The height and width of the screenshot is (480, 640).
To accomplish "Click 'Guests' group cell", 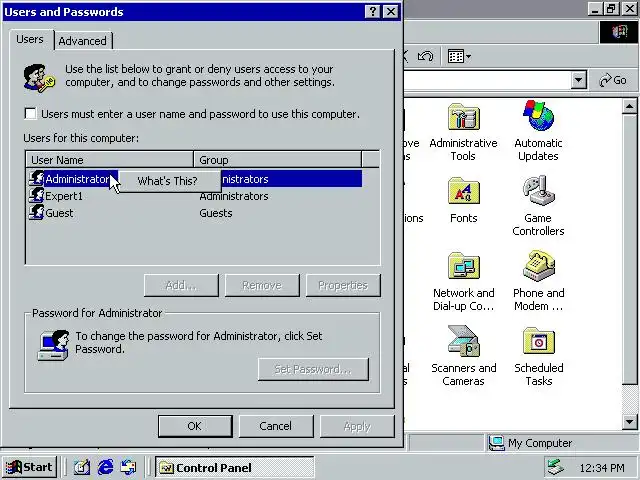I will click(x=216, y=213).
